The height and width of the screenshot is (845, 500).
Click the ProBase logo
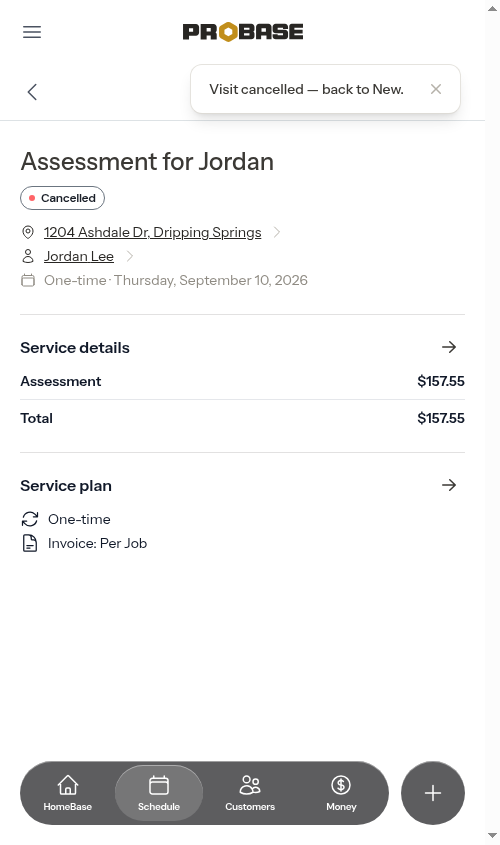pos(243,32)
